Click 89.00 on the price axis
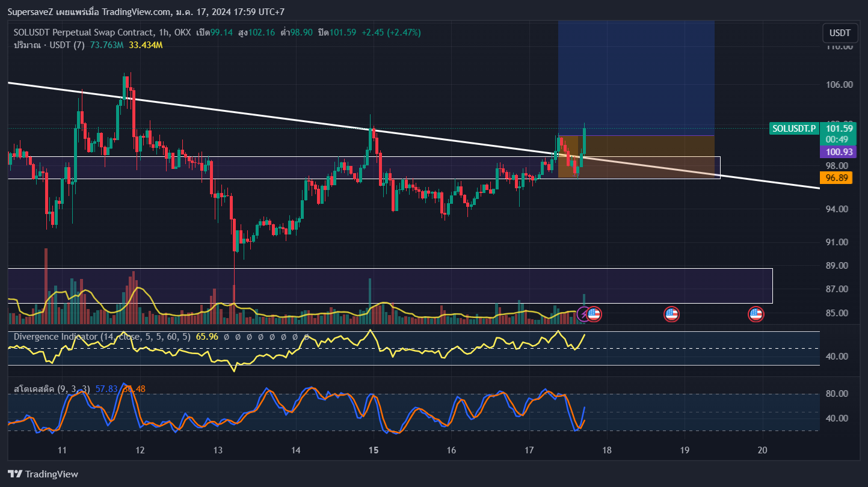Screen dimensions: 868x487 pyautogui.click(x=837, y=266)
